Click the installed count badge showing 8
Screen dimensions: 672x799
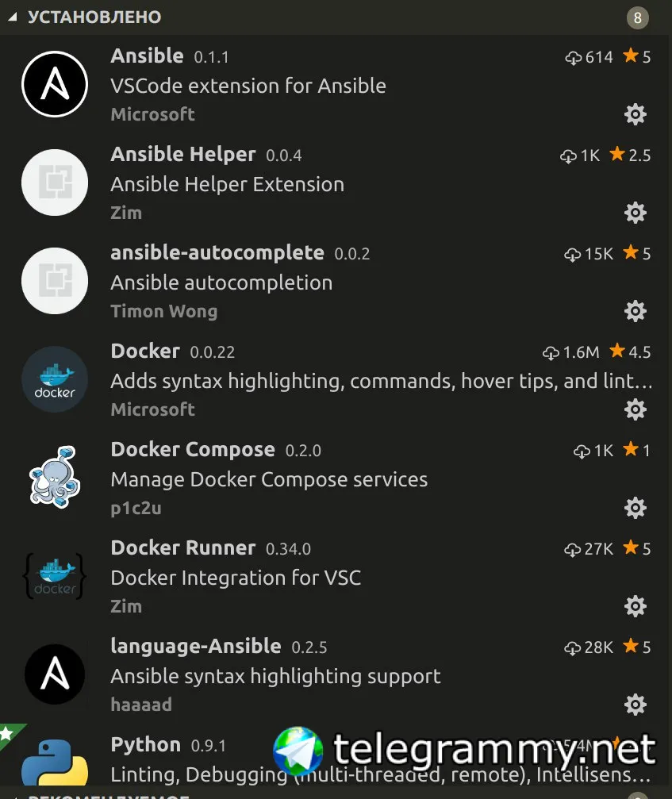click(637, 17)
